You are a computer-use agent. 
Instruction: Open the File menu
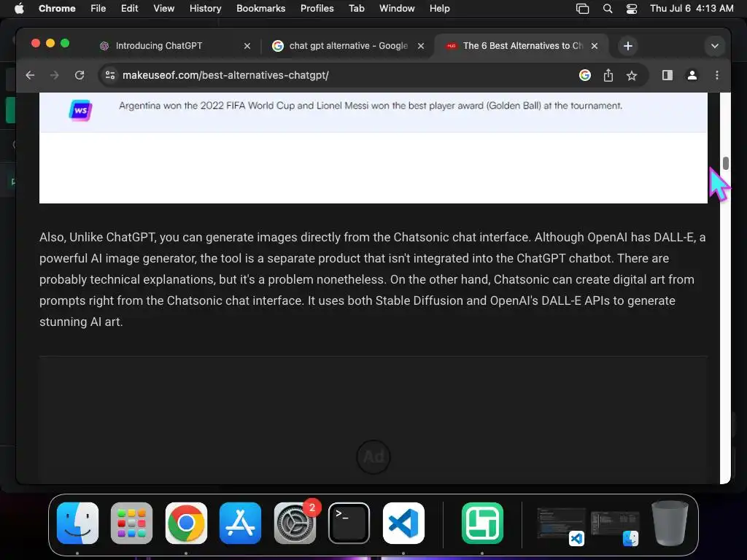pos(98,8)
